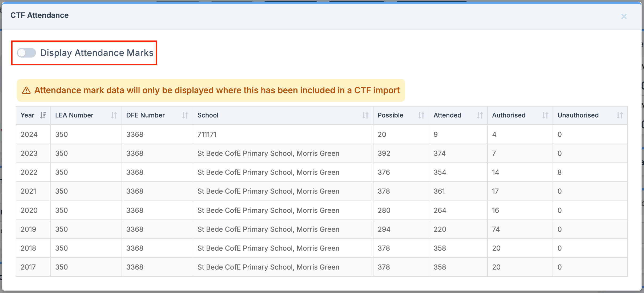Screen dimensions: 644x293
Task: Sort the Unauthorised column
Action: pyautogui.click(x=619, y=115)
